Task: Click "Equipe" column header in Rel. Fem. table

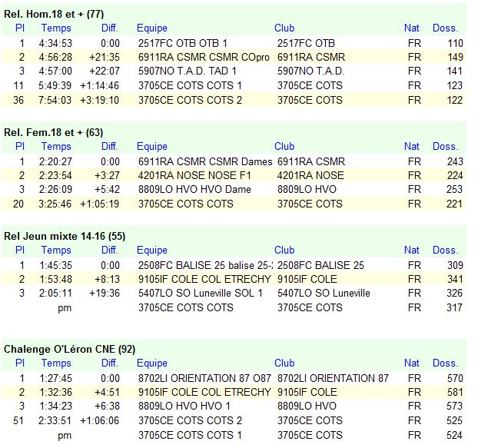Action: click(x=152, y=146)
